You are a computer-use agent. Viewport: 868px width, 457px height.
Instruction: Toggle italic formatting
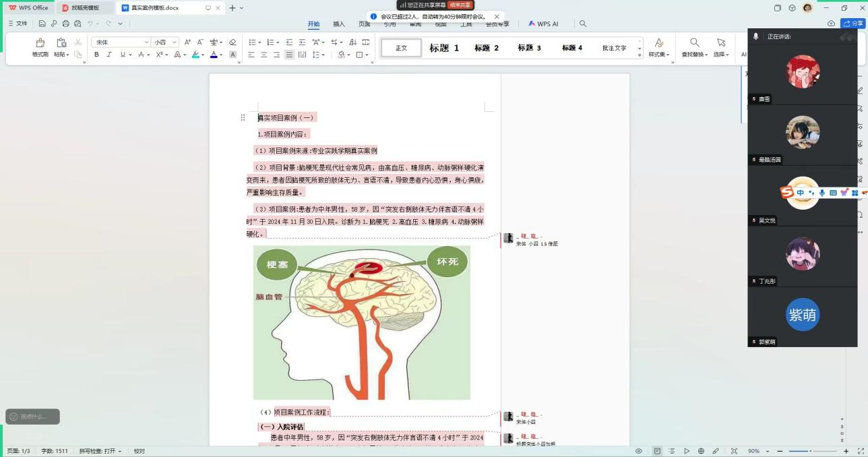pyautogui.click(x=109, y=55)
